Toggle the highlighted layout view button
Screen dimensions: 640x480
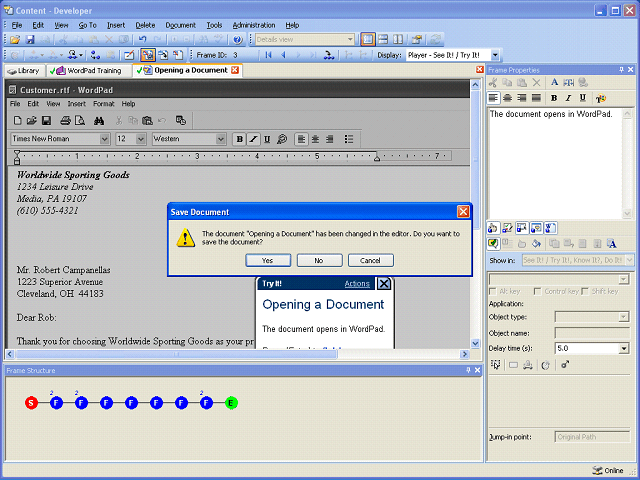coord(368,40)
